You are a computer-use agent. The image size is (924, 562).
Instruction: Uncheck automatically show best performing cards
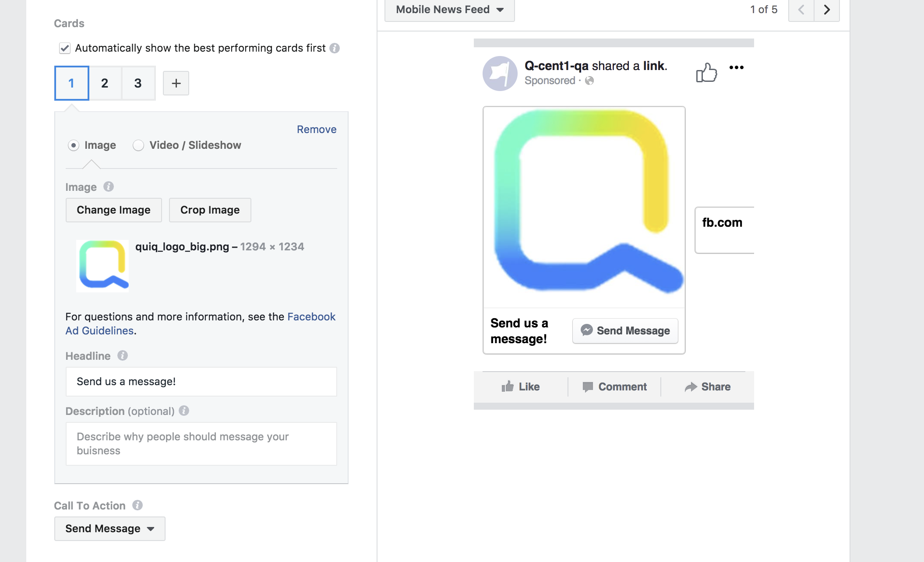[65, 48]
